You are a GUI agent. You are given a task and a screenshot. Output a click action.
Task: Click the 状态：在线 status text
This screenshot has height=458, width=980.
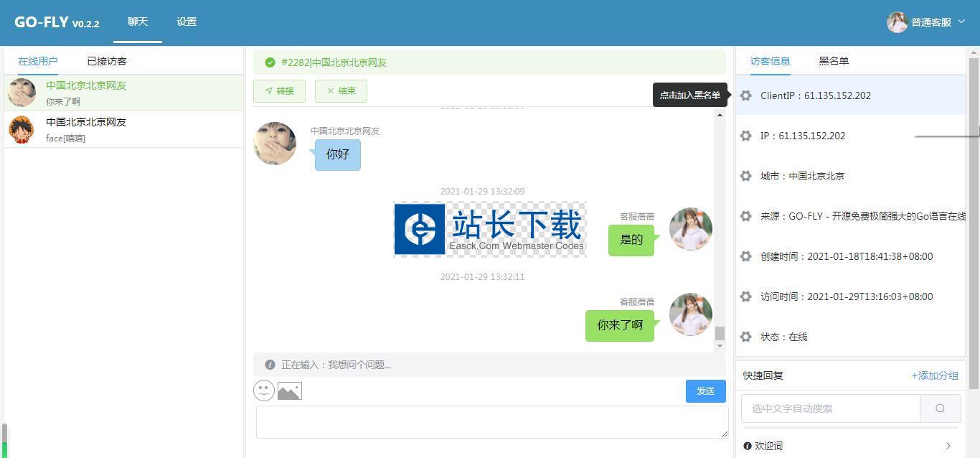coord(784,337)
